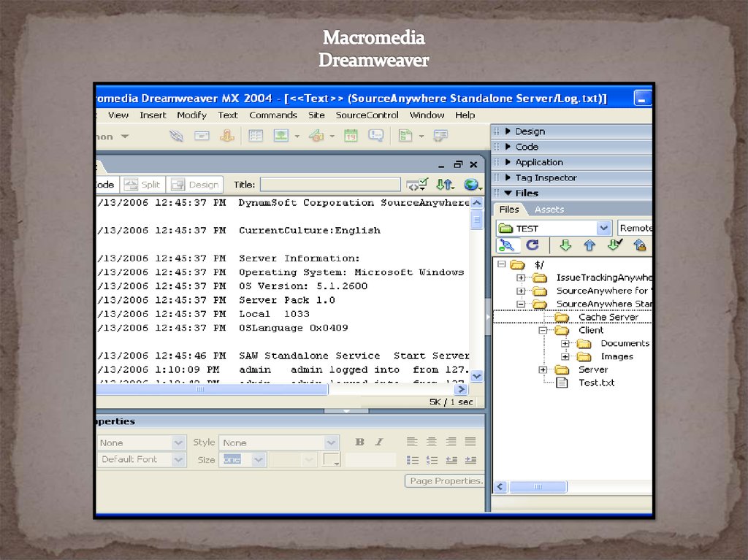This screenshot has width=748, height=560.
Task: Switch to the Assets tab
Action: [x=549, y=209]
